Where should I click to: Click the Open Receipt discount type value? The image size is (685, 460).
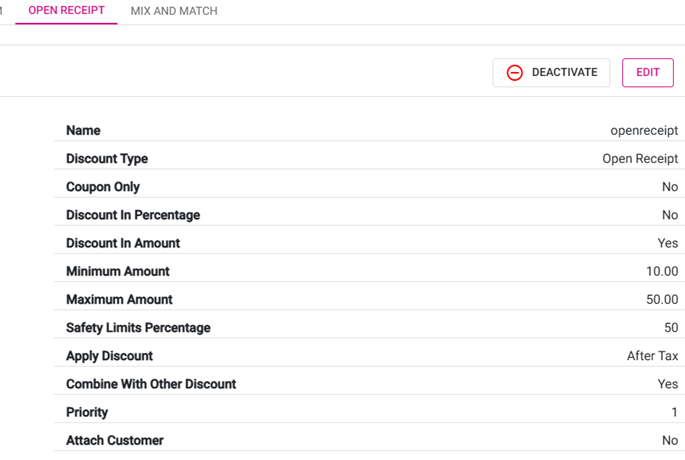640,159
